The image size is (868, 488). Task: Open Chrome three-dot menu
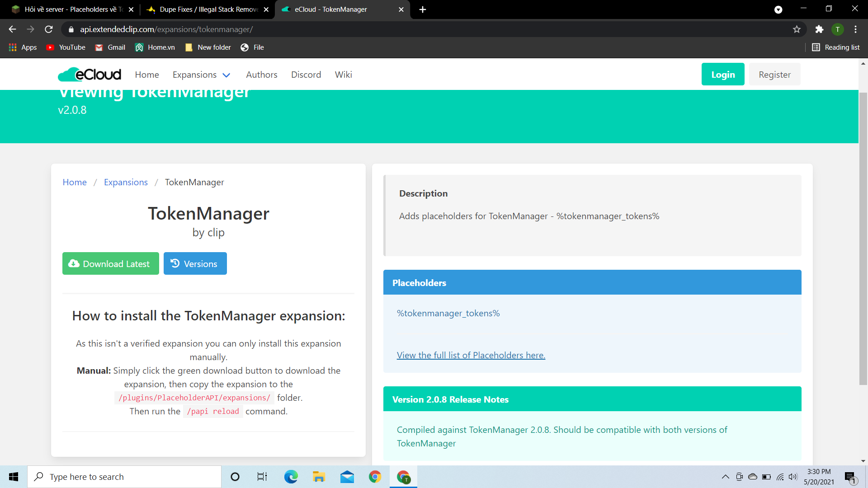tap(855, 29)
